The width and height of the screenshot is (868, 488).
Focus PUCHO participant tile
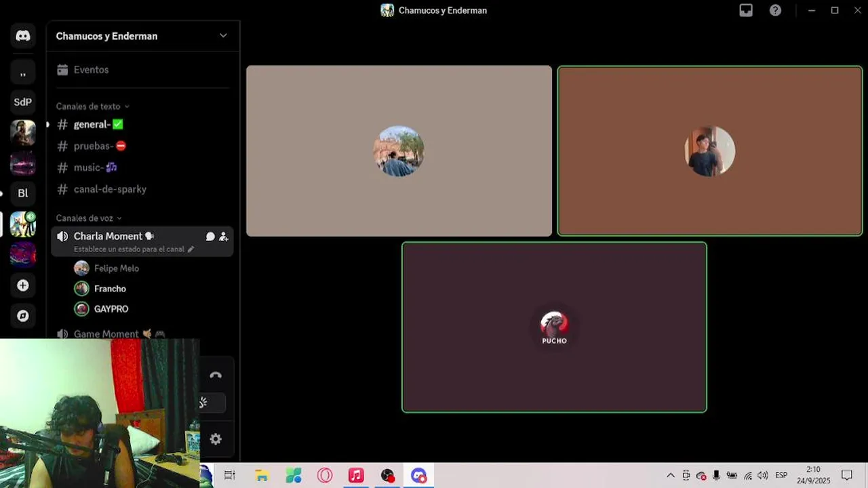(554, 327)
